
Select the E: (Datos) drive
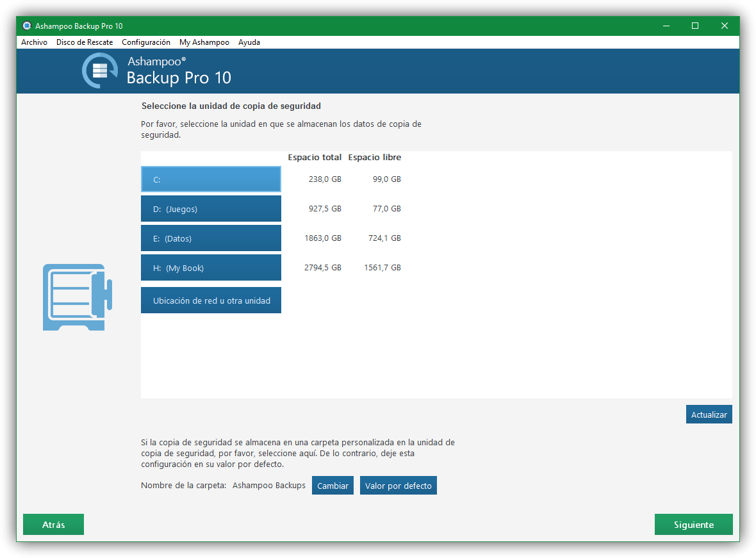point(211,238)
